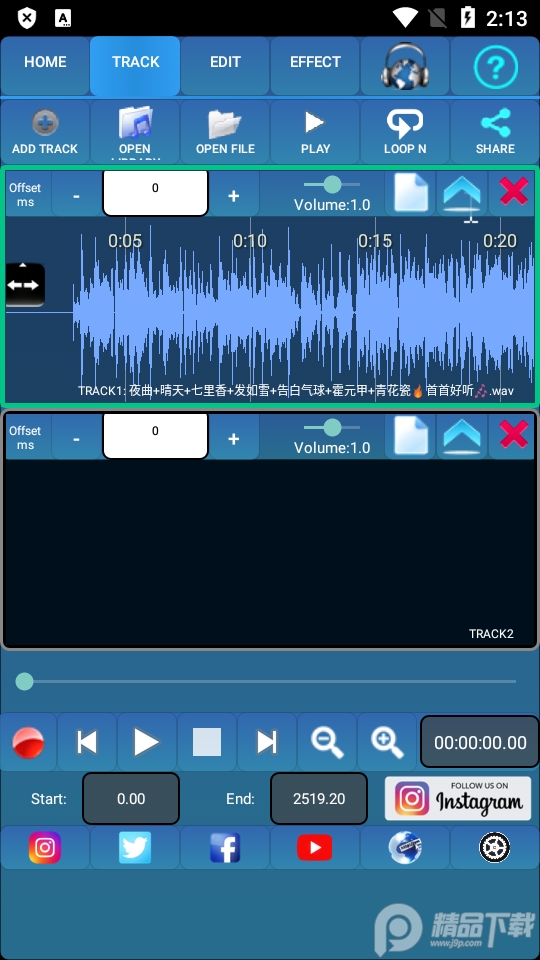
Task: Open Track 1 file page icon
Action: [x=411, y=193]
